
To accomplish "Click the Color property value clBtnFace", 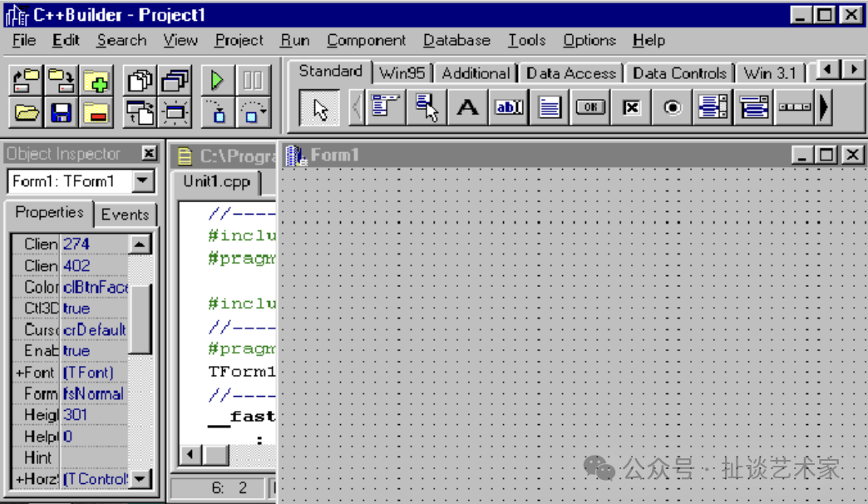I will pos(95,287).
